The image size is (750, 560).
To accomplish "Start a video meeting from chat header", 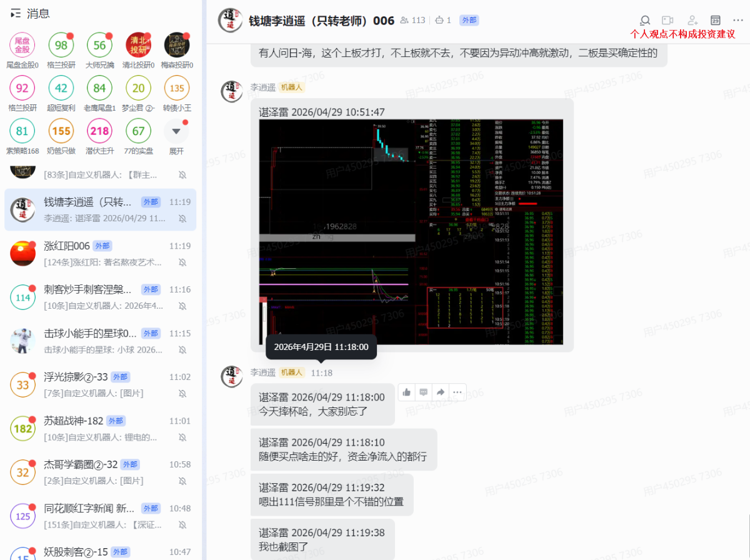I will coord(668,21).
